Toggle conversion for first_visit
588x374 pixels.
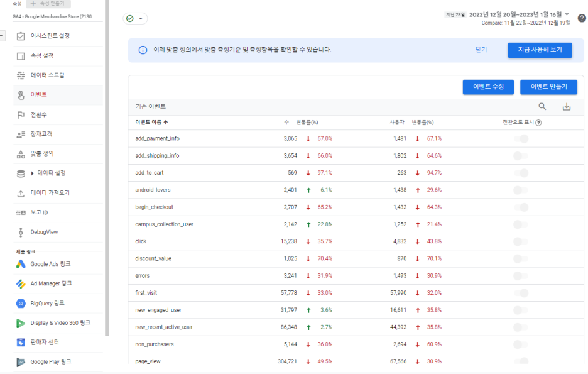click(x=521, y=293)
